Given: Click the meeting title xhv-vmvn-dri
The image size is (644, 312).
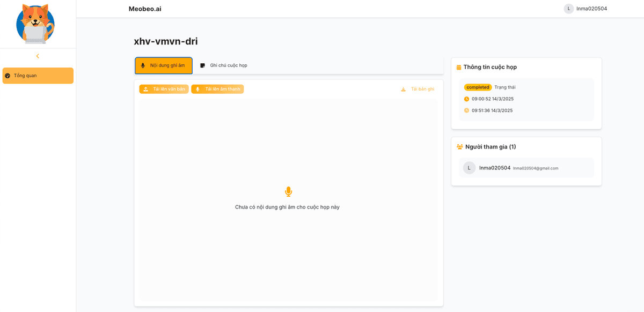Looking at the screenshot, I should (166, 41).
